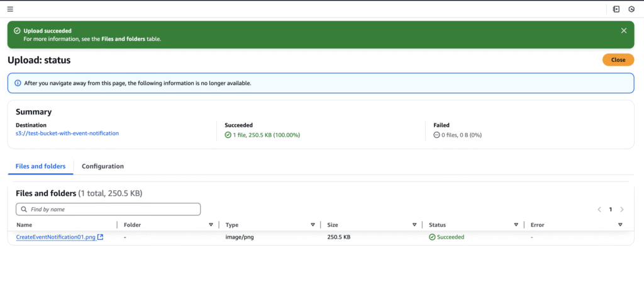
Task: Open the CloudShell panel icon
Action: pyautogui.click(x=616, y=9)
